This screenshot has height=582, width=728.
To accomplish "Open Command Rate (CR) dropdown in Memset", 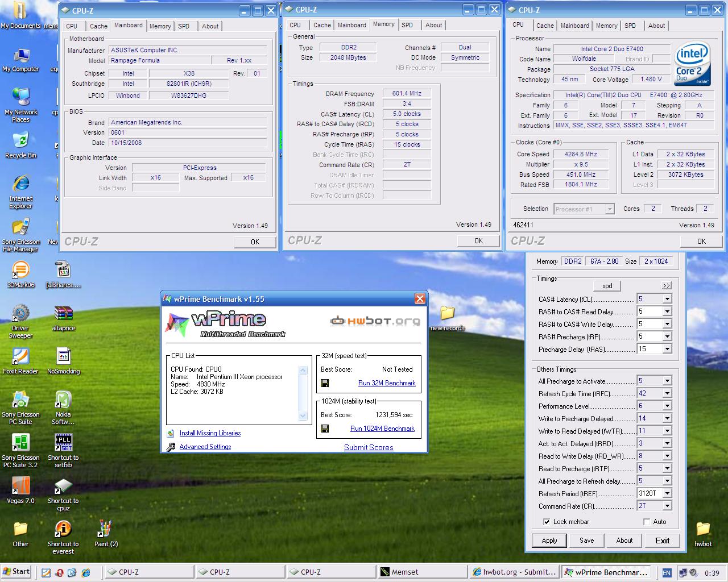I will pyautogui.click(x=667, y=506).
